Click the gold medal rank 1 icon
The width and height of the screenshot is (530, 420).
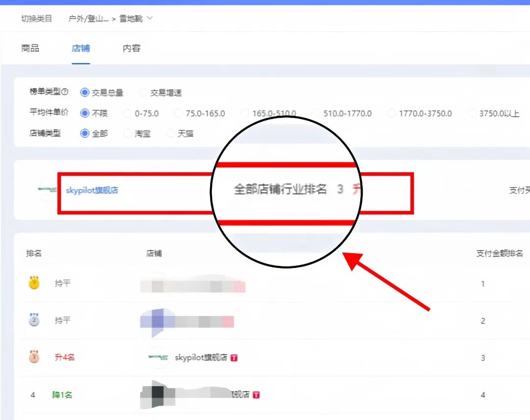34,283
